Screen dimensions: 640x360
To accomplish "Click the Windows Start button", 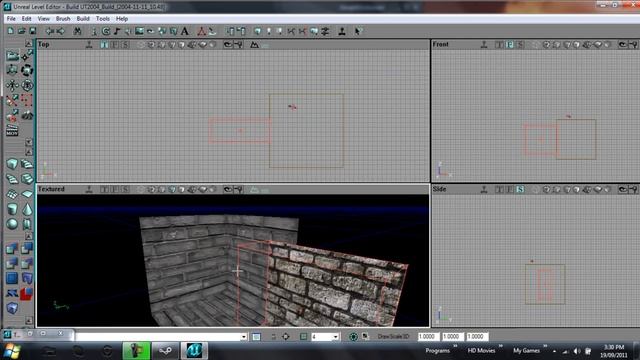I will 12,351.
